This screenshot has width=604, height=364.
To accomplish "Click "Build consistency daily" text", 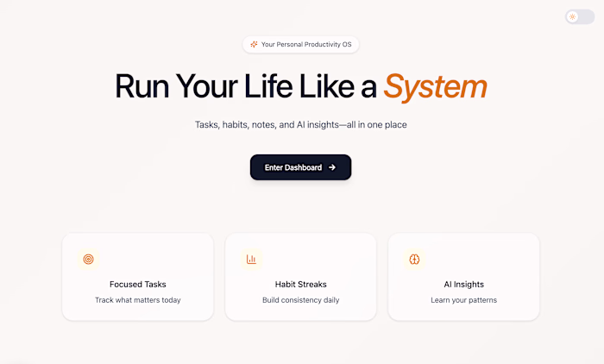I will [301, 300].
